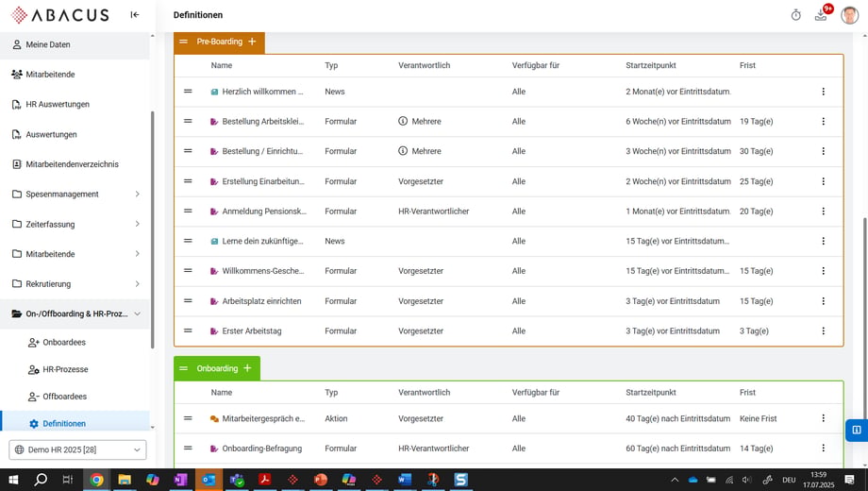The width and height of the screenshot is (868, 491).
Task: Click the Verantwortlich column header in Onboarding table
Action: [x=424, y=393]
